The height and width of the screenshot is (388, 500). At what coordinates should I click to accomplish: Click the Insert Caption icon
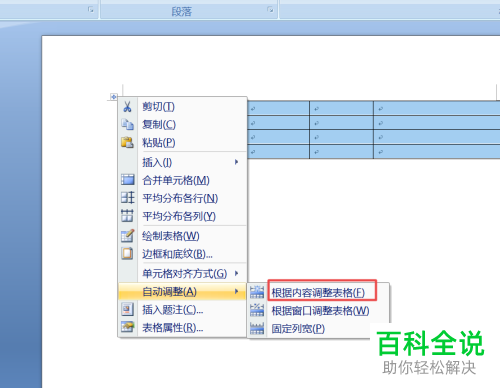[x=127, y=310]
